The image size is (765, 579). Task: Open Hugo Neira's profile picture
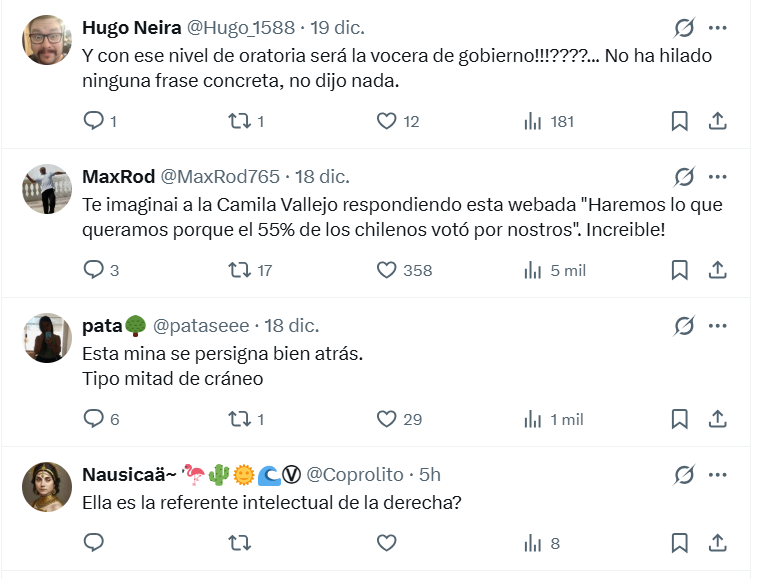(x=47, y=40)
